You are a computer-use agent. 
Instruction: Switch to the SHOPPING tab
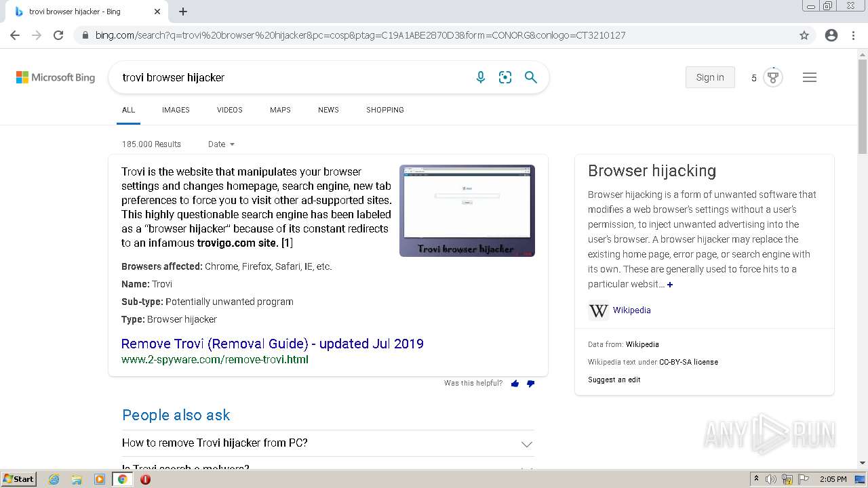coord(385,110)
